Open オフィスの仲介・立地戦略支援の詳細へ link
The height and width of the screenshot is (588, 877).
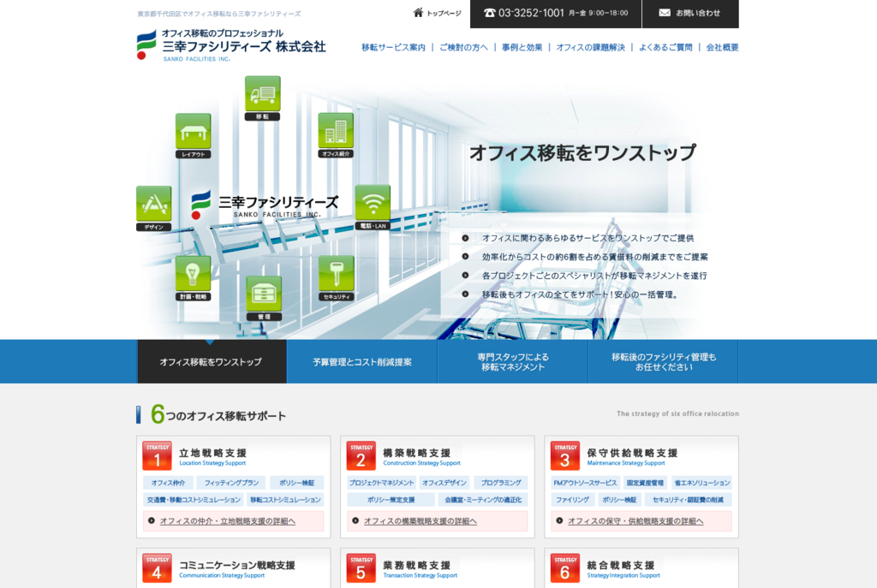point(228,521)
